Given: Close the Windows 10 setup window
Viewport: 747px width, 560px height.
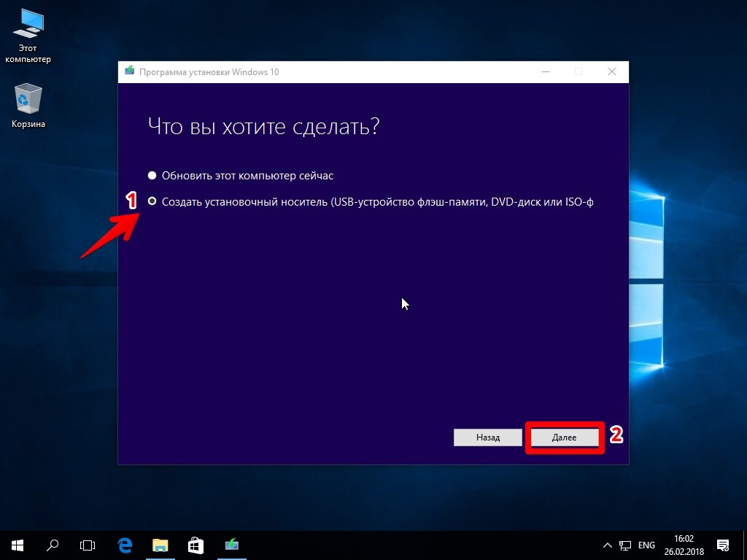Looking at the screenshot, I should click(x=612, y=72).
